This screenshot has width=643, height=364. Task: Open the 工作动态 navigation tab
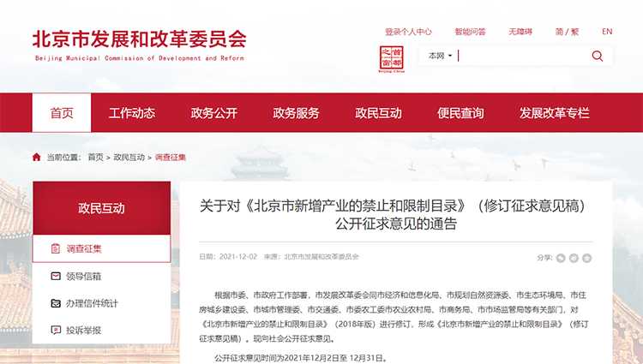tap(132, 113)
